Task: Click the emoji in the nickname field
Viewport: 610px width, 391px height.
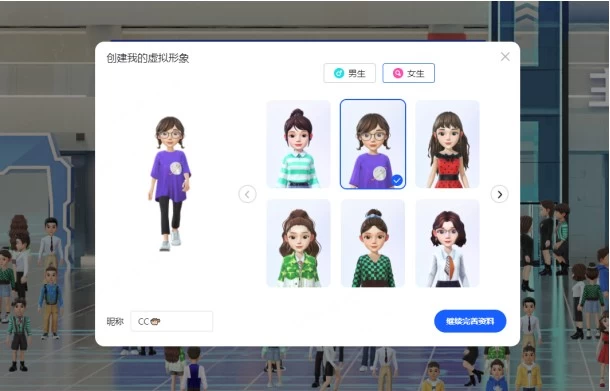Action: (x=155, y=322)
